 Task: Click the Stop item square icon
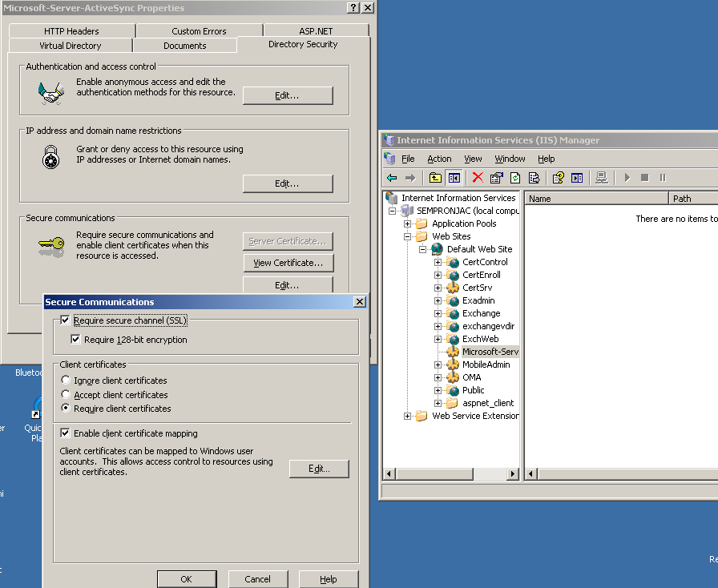click(645, 178)
